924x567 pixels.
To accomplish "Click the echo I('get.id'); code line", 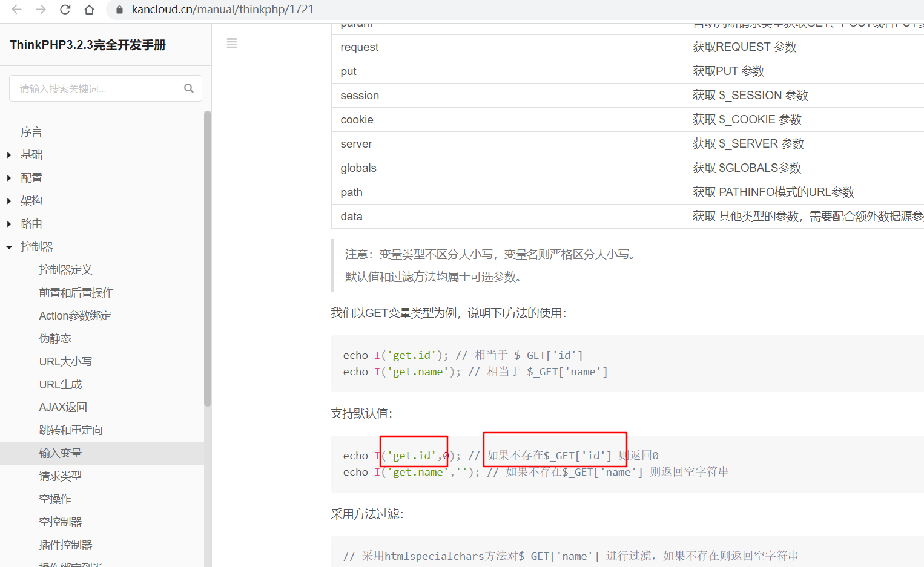I will pyautogui.click(x=463, y=355).
